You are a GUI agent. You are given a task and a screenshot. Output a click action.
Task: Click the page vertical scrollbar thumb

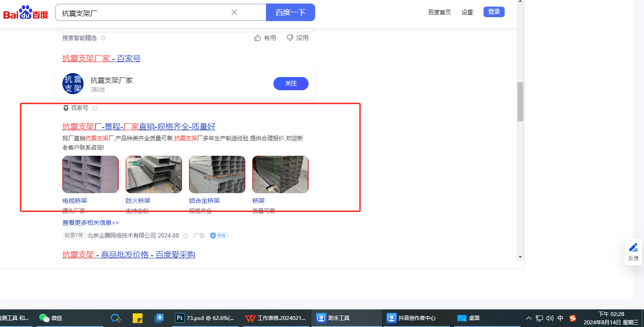[520, 102]
